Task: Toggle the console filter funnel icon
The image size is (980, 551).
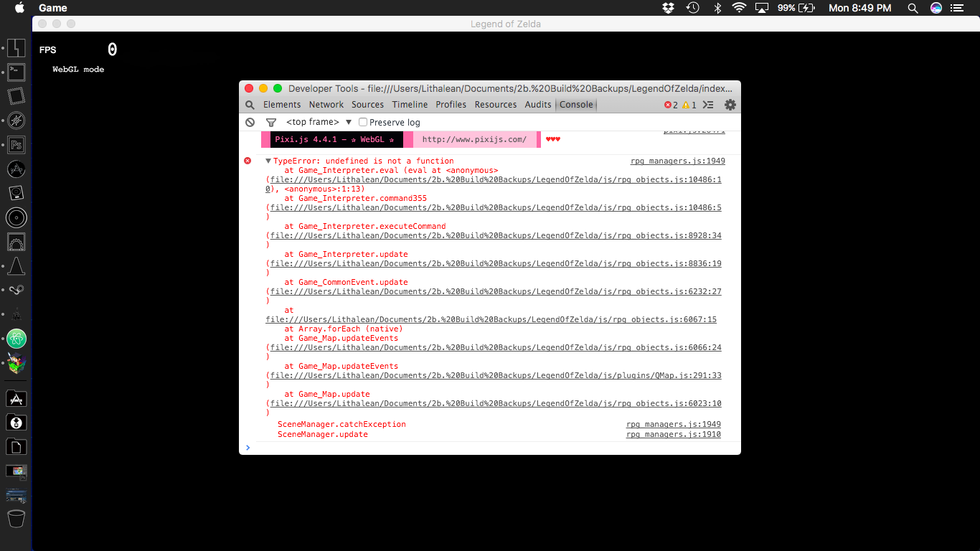Action: pos(271,123)
